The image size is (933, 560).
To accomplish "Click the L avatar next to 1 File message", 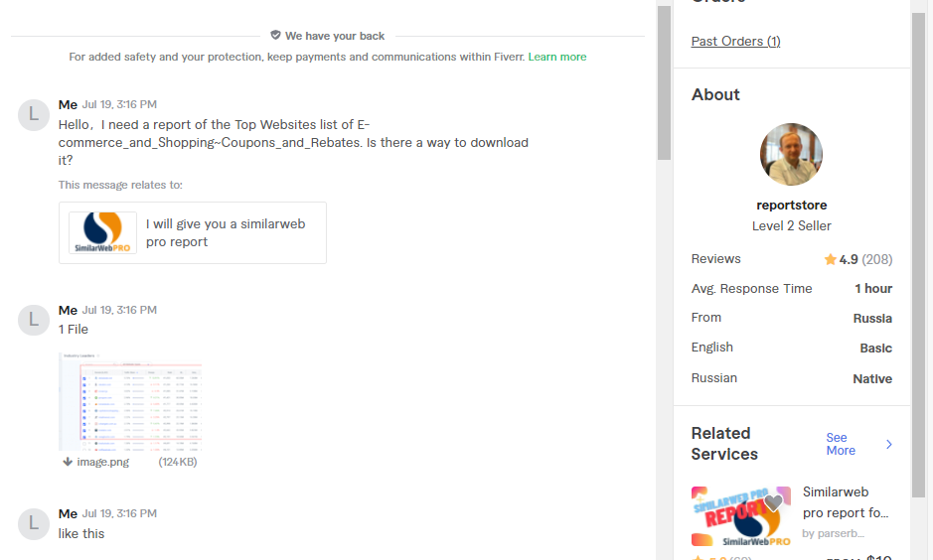I will pos(34,320).
